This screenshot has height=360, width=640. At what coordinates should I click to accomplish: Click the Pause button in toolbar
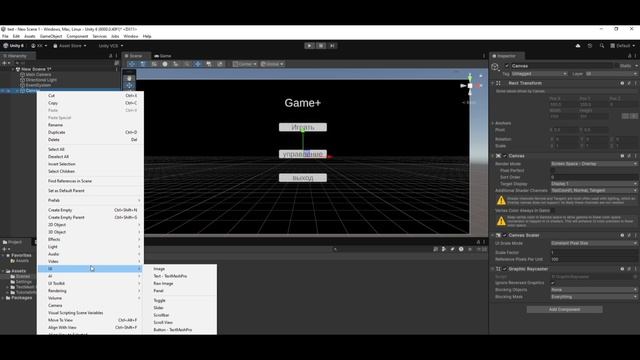pyautogui.click(x=321, y=46)
